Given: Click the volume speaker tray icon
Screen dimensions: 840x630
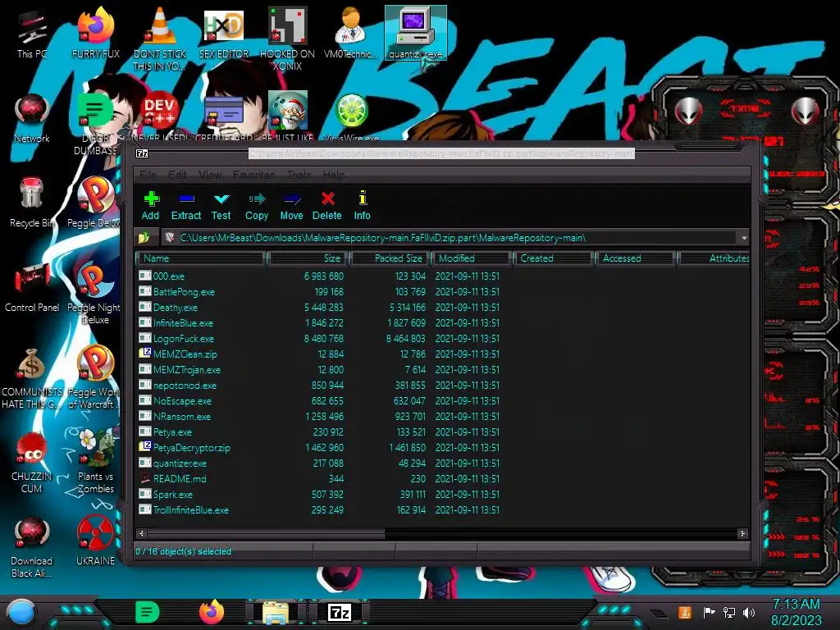Looking at the screenshot, I should tap(749, 612).
